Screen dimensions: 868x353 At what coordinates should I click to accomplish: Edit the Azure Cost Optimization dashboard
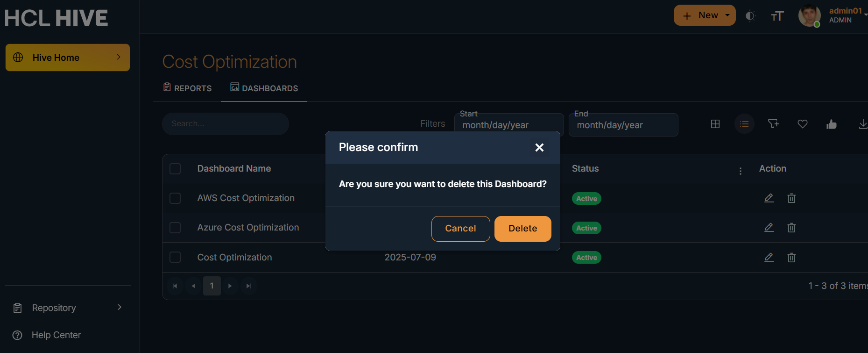769,228
